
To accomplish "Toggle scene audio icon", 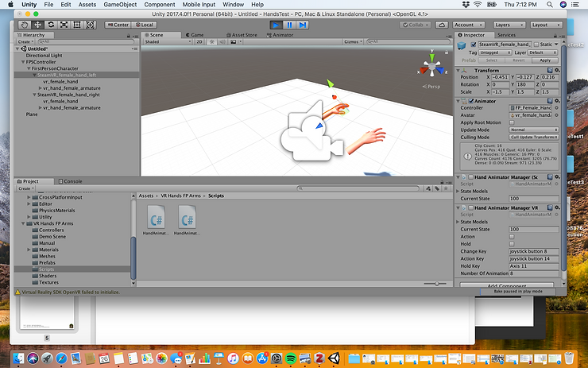I will (x=222, y=41).
